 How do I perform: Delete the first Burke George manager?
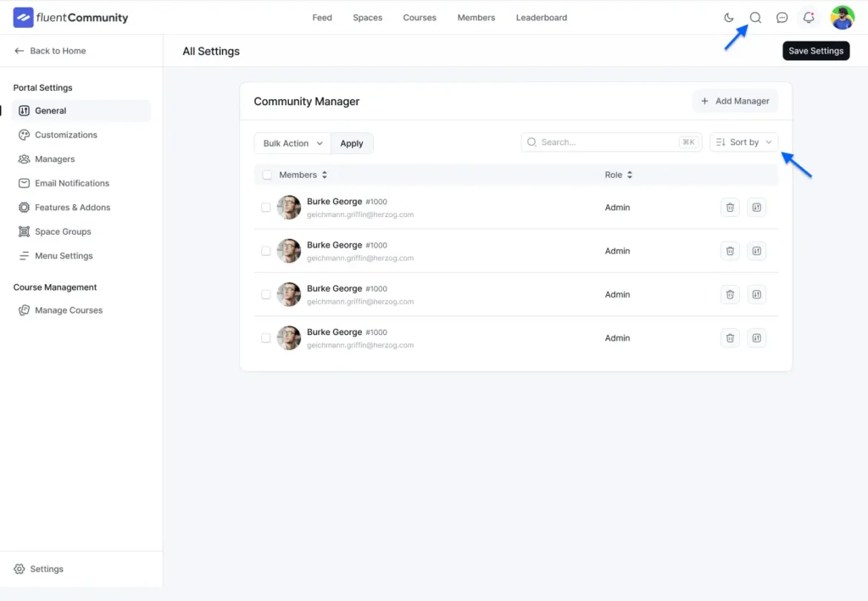tap(730, 208)
